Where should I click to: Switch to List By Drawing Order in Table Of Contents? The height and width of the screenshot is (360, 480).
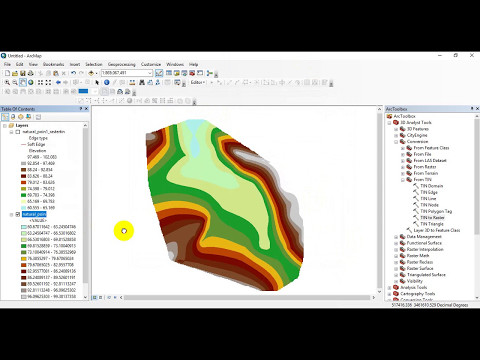[x=5, y=117]
